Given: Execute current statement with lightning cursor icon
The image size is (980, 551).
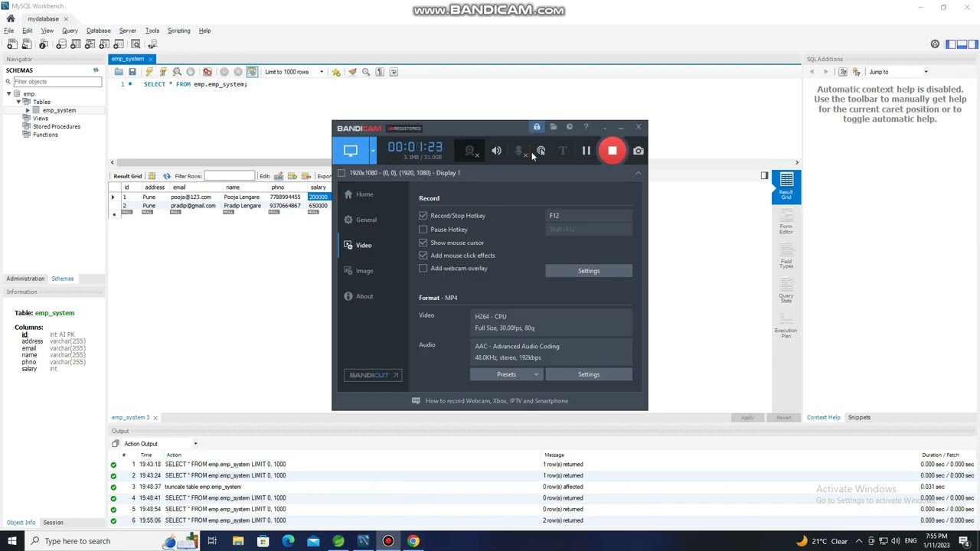Looking at the screenshot, I should coord(162,72).
